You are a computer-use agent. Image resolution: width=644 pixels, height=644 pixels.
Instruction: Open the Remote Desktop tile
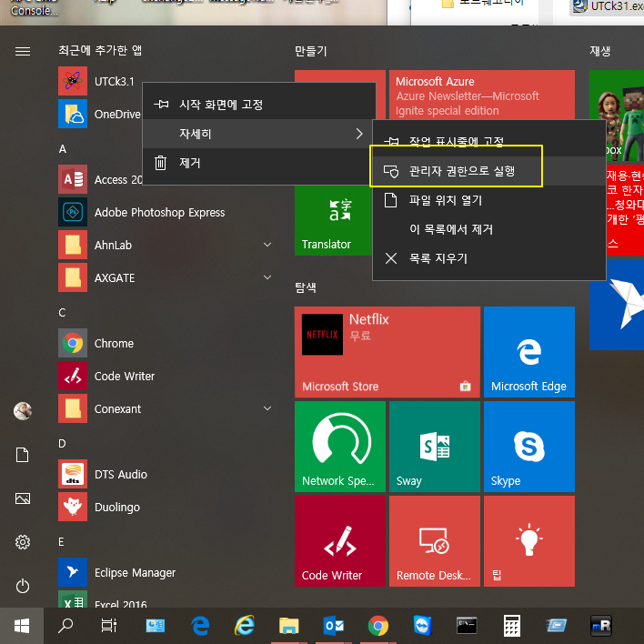click(435, 541)
